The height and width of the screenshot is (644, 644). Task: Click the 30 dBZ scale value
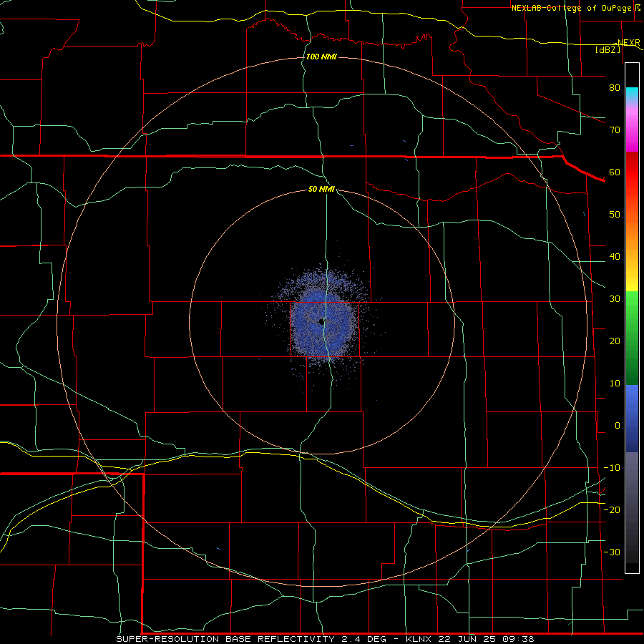coord(615,299)
